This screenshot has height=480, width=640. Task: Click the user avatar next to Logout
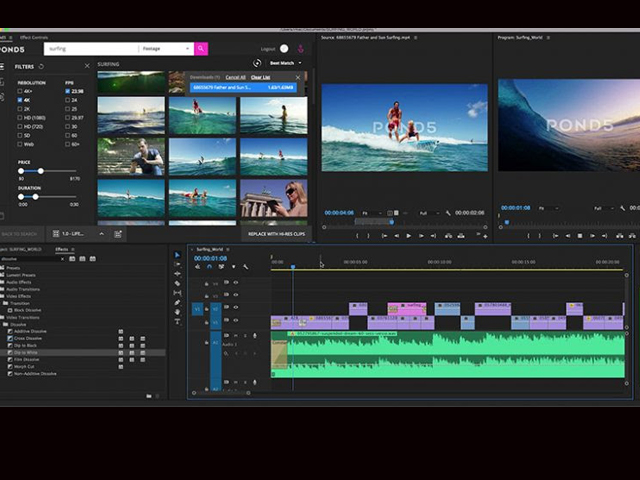[284, 49]
